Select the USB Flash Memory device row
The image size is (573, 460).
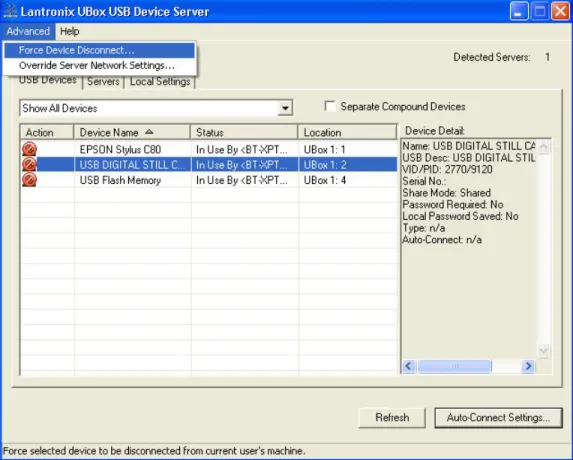(209, 180)
